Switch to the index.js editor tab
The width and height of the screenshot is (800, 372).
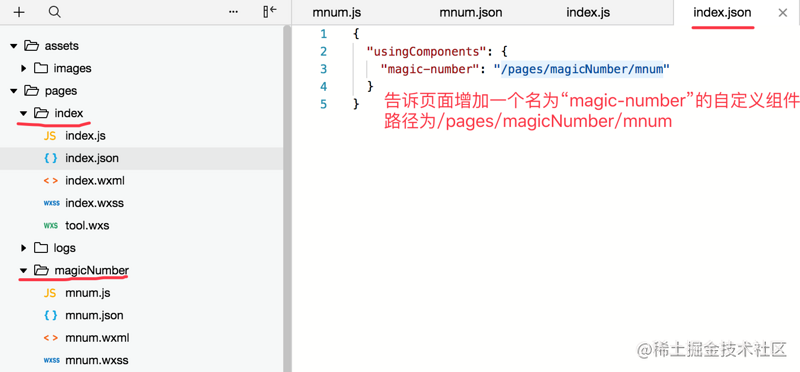pos(588,13)
